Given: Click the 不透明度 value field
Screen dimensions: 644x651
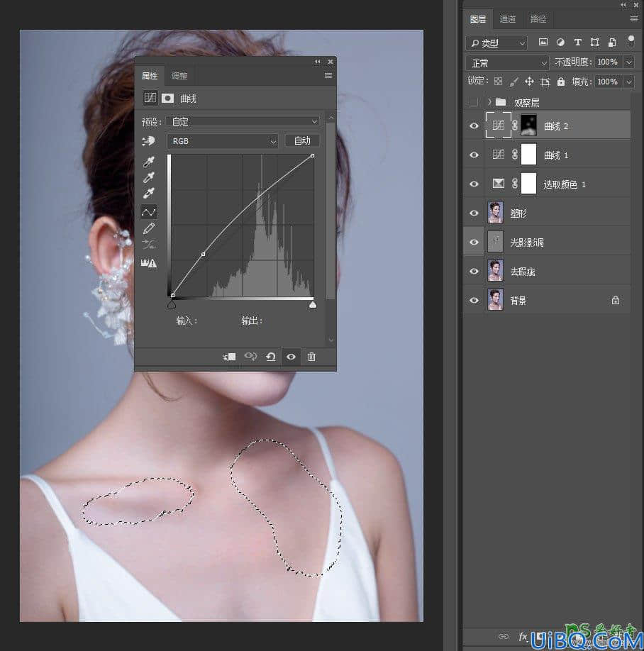Looking at the screenshot, I should point(609,62).
